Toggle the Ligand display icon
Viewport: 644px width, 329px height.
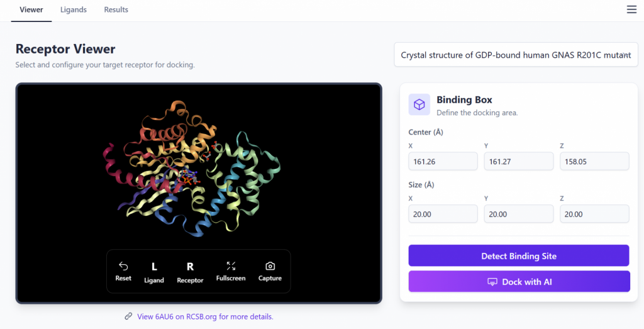154,267
